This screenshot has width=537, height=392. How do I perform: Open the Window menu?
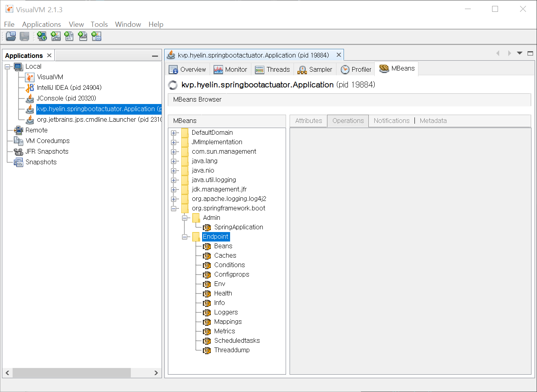[128, 24]
